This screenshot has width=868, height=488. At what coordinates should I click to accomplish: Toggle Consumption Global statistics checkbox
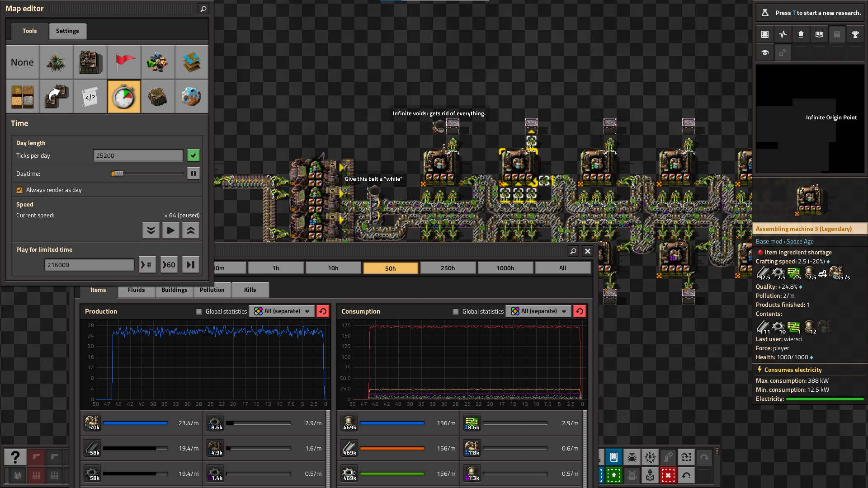tap(456, 311)
